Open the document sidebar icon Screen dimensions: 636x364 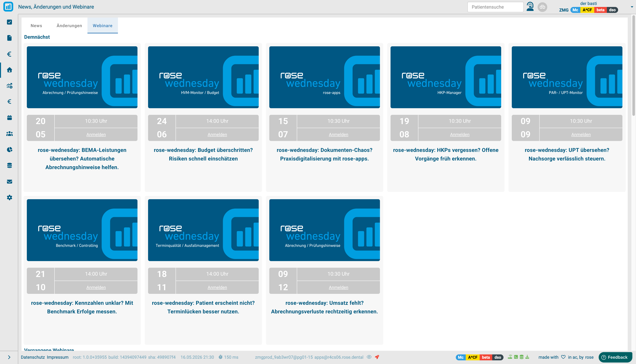tap(9, 38)
